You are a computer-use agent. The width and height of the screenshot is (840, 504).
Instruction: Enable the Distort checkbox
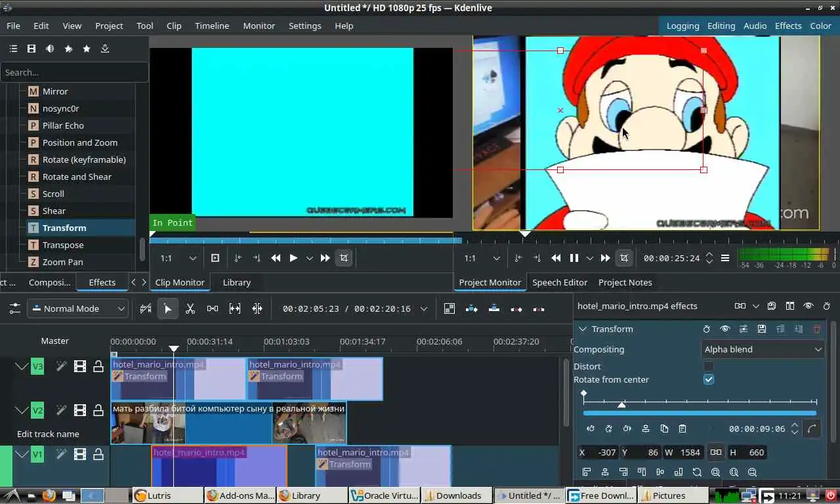[709, 366]
